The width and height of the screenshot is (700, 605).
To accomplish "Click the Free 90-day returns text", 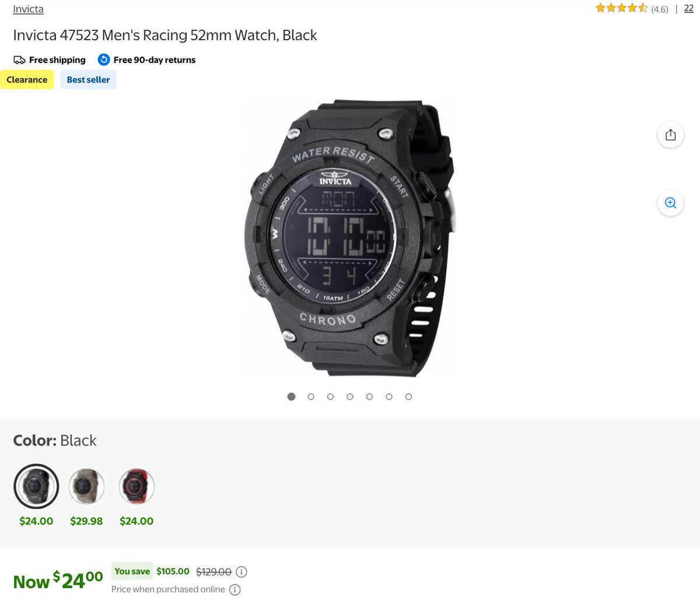I will pyautogui.click(x=155, y=60).
